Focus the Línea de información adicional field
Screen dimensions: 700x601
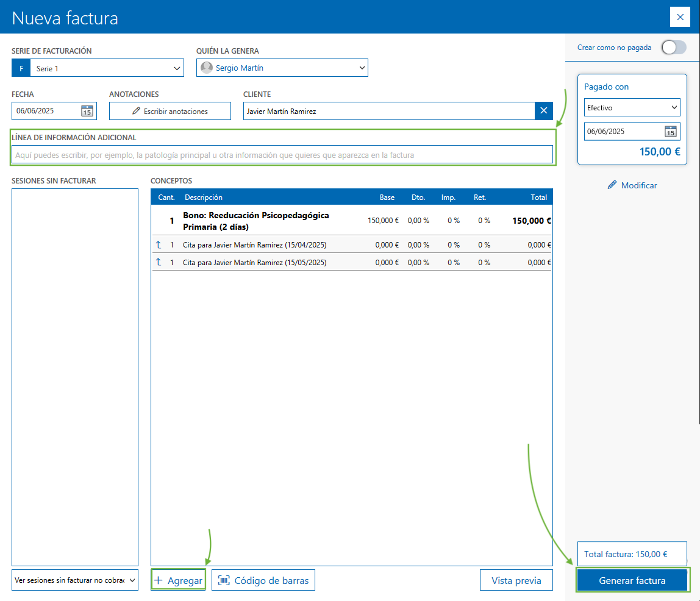282,155
